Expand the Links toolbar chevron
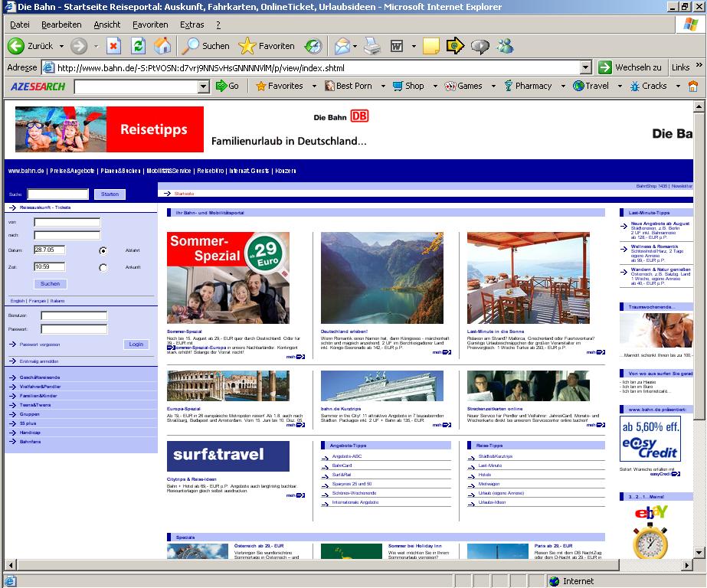The width and height of the screenshot is (707, 588). click(699, 66)
